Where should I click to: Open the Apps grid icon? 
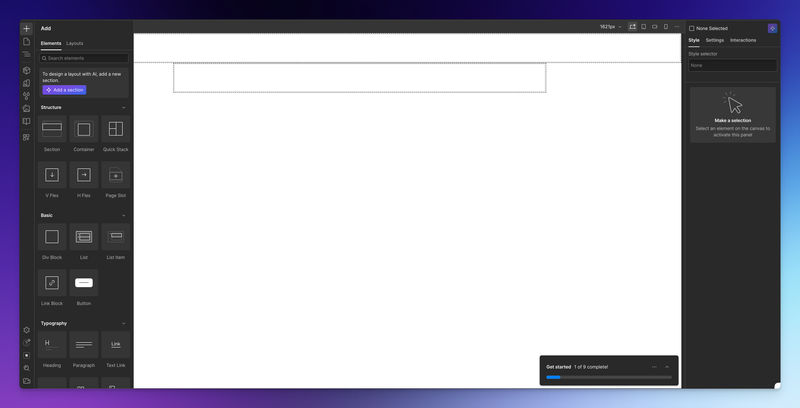coord(27,137)
